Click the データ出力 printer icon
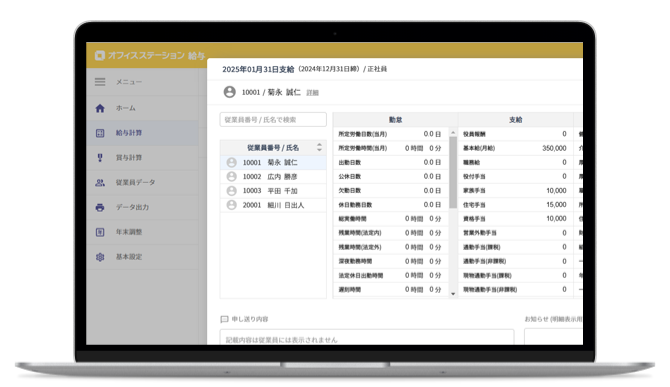Viewport: 670px width, 387px height. tap(100, 207)
